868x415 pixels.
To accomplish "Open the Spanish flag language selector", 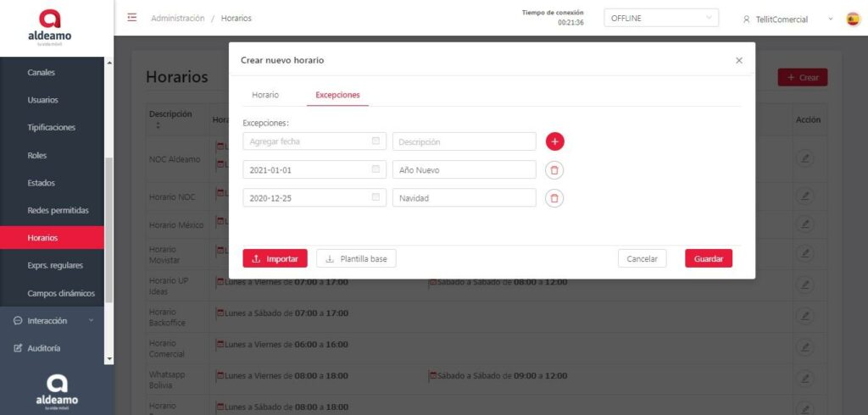I will coord(853,19).
